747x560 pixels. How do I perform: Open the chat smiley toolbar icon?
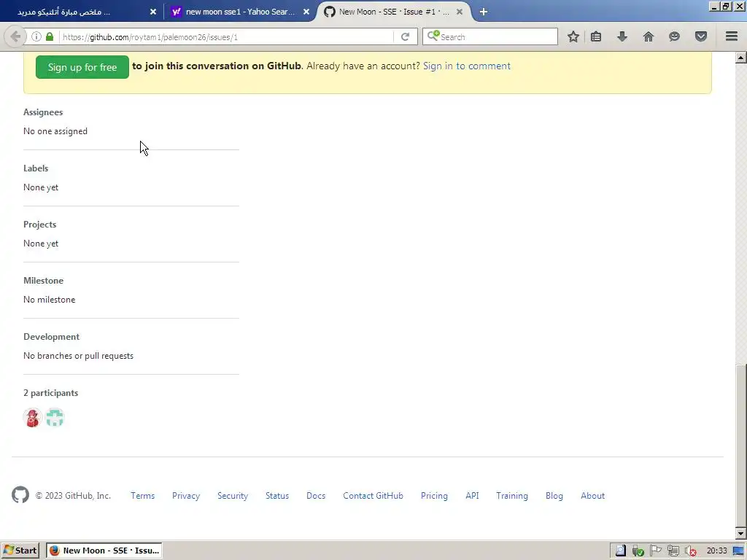[x=674, y=36]
